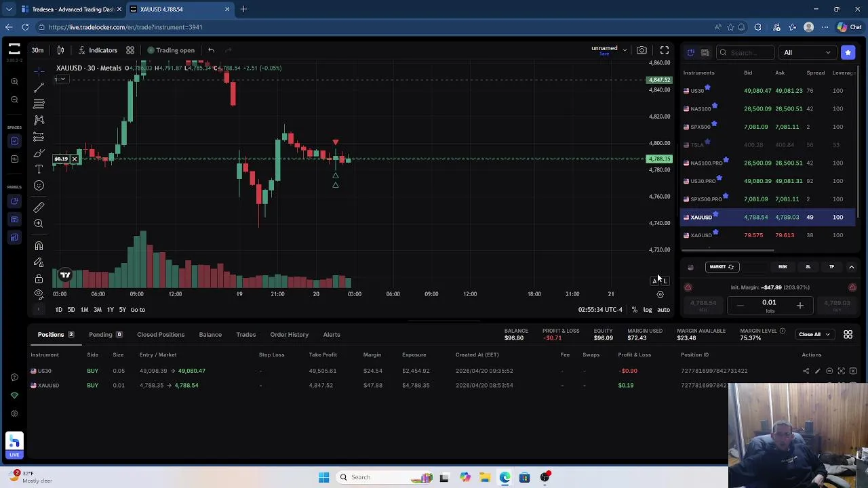Select the XAGUSD instrument row

pyautogui.click(x=768, y=235)
